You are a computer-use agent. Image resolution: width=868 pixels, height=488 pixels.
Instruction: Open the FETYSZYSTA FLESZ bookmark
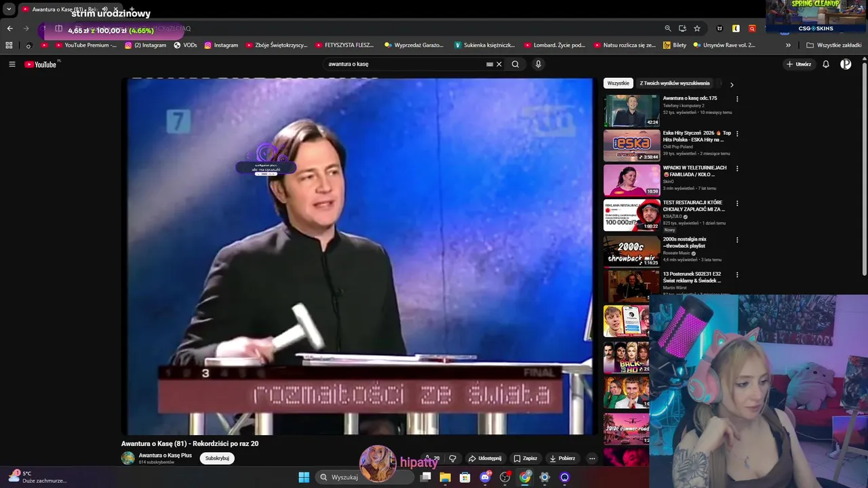click(x=344, y=45)
